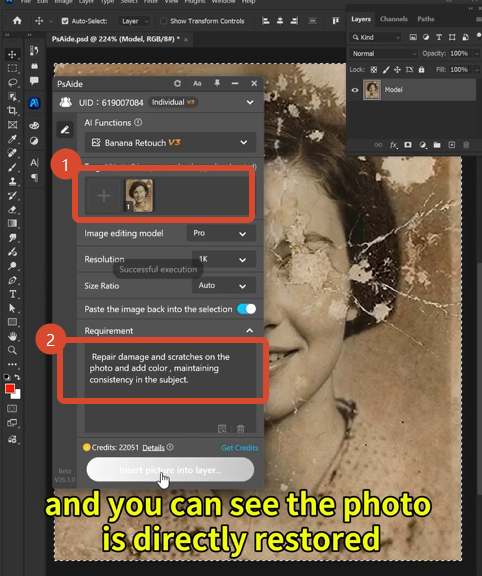Switch to the Paths tab
This screenshot has height=576, width=482.
point(425,19)
